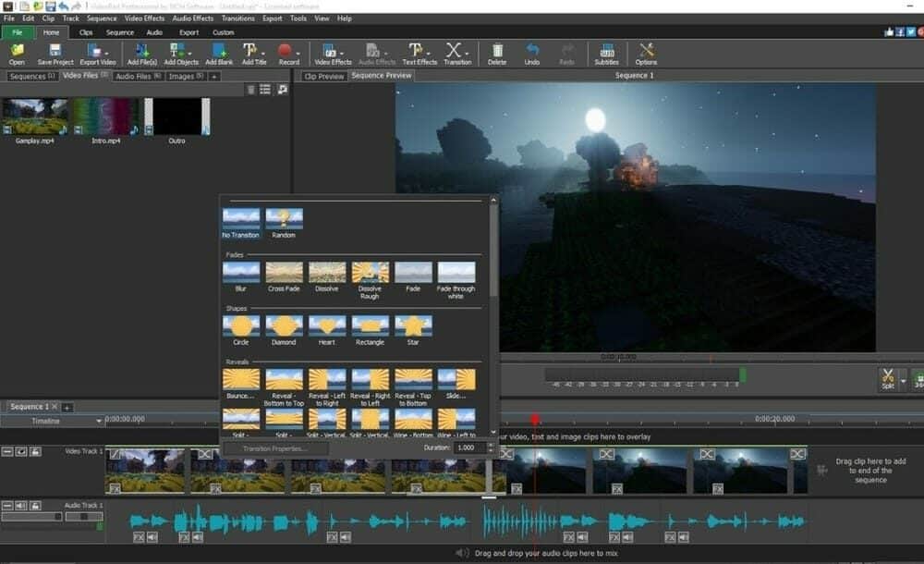Image resolution: width=924 pixels, height=564 pixels.
Task: Click the transition icon on the last night clip
Action: tap(798, 454)
